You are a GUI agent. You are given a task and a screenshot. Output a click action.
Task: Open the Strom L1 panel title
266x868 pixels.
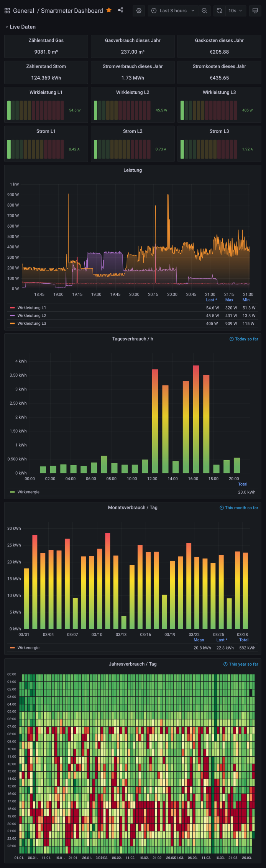pyautogui.click(x=46, y=131)
